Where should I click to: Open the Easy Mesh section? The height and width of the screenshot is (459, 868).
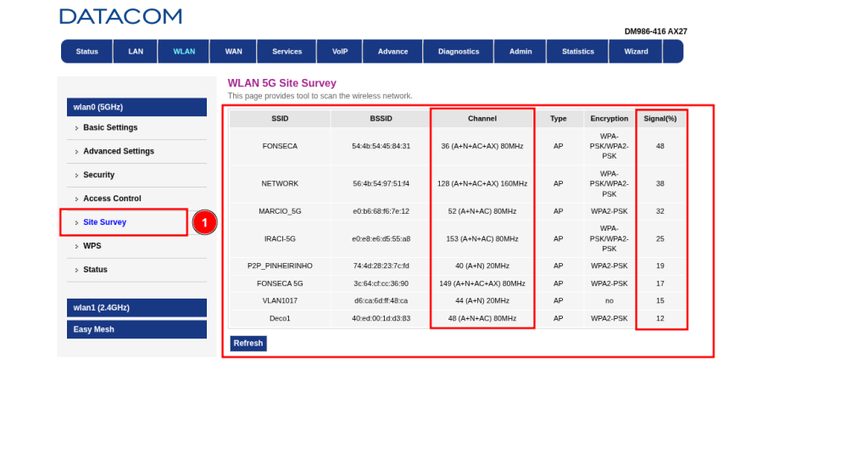click(x=136, y=329)
